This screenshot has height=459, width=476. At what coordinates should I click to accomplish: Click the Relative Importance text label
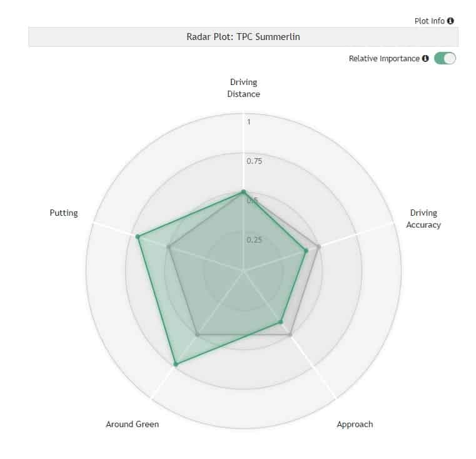click(x=384, y=58)
